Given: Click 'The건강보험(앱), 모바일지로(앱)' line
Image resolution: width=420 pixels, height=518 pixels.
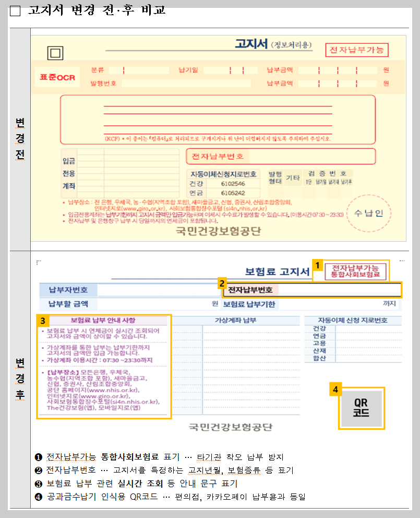Looking at the screenshot, I should click(x=94, y=408).
